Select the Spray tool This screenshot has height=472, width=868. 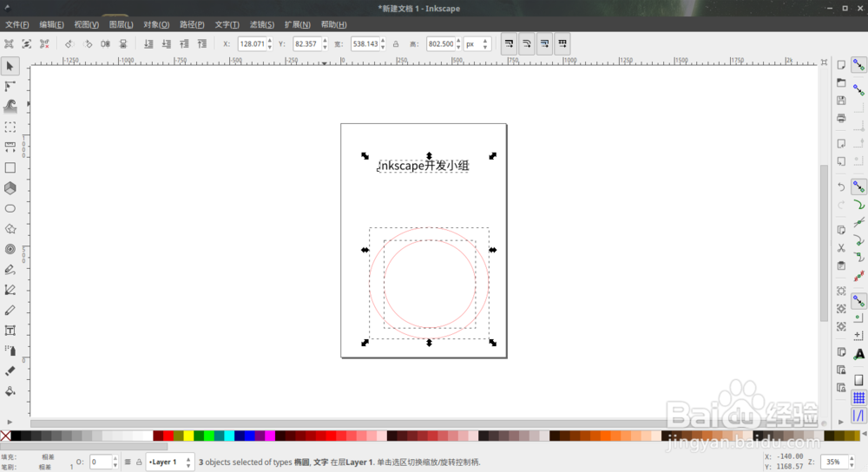pyautogui.click(x=10, y=351)
